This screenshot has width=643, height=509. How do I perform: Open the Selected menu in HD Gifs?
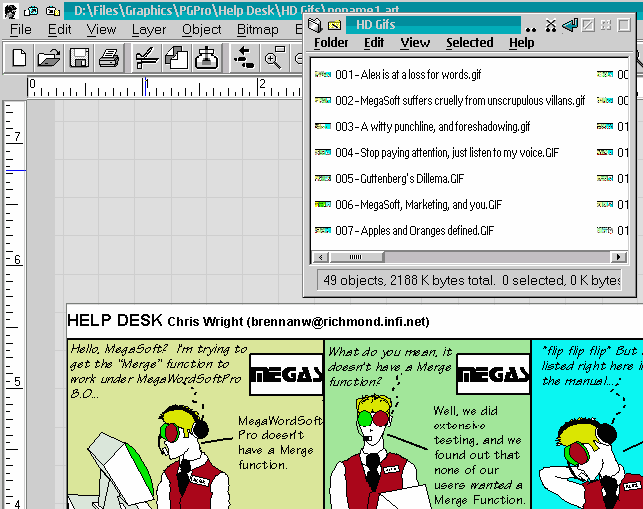[x=470, y=43]
